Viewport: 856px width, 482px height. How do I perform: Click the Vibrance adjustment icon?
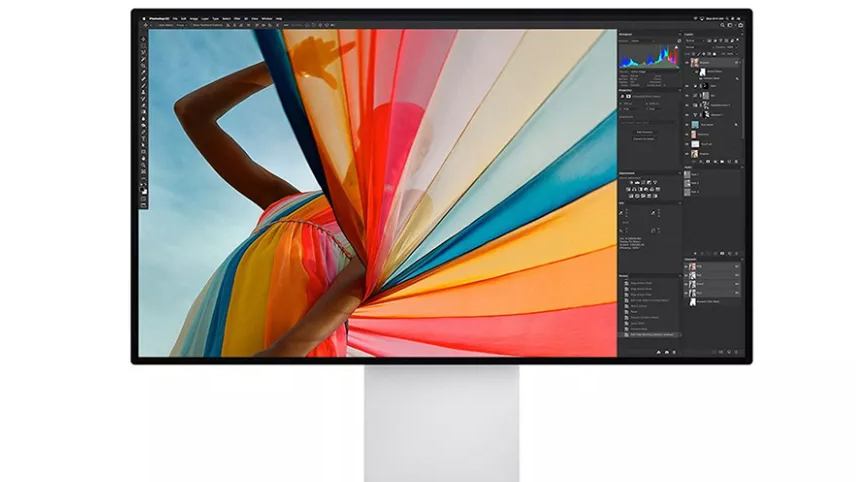pyautogui.click(x=655, y=183)
